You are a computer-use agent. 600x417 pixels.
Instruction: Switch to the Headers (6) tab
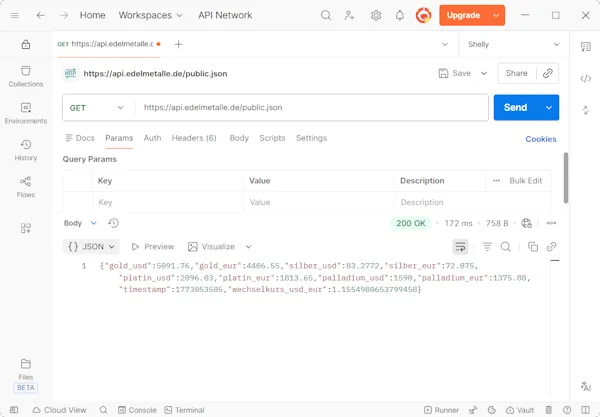coord(194,138)
